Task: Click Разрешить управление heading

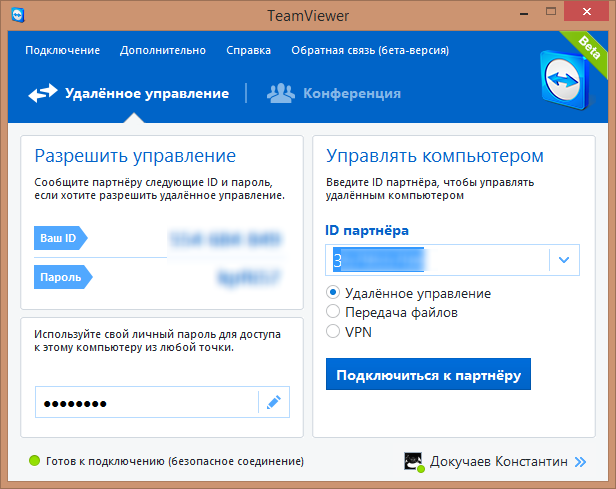Action: 135,156
